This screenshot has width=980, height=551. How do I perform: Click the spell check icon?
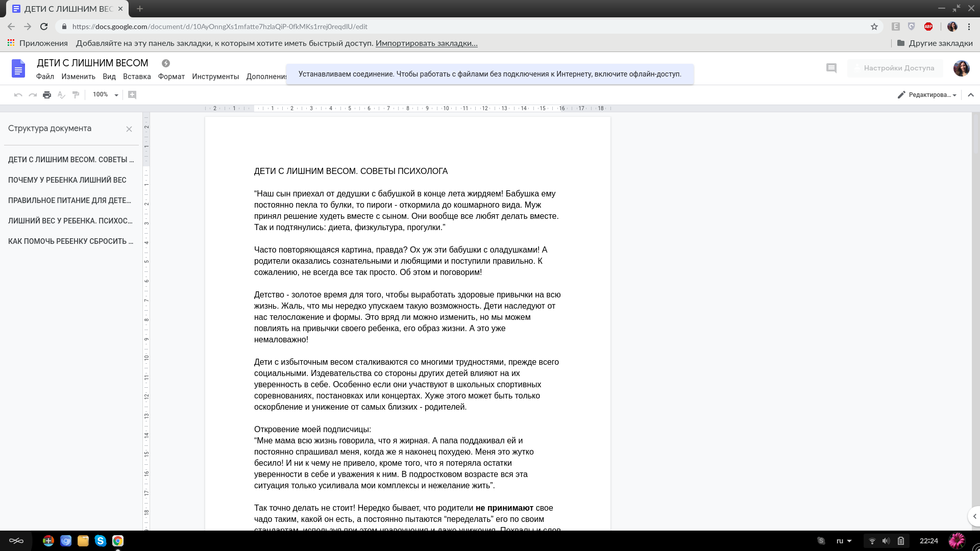[61, 95]
